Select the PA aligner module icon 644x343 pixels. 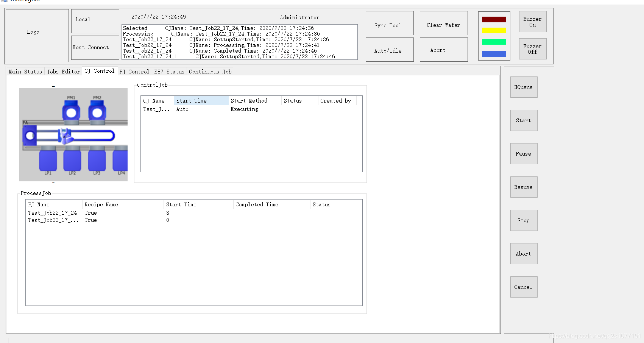click(30, 135)
